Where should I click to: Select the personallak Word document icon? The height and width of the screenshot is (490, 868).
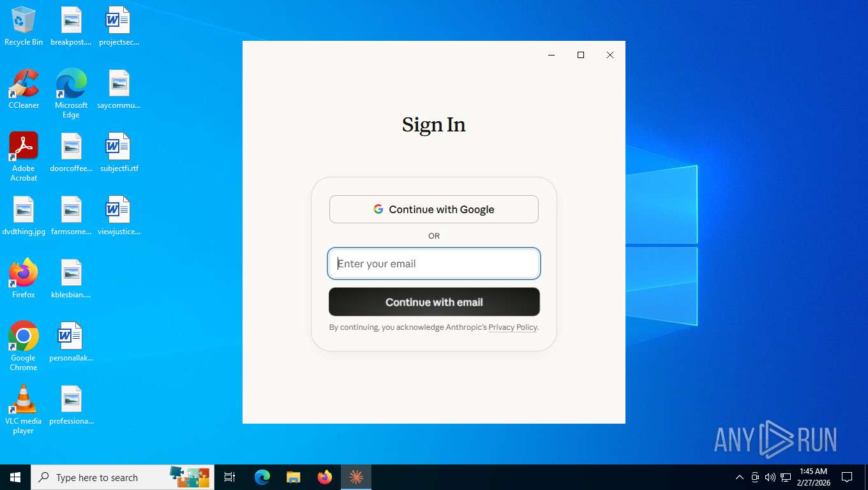pyautogui.click(x=71, y=342)
